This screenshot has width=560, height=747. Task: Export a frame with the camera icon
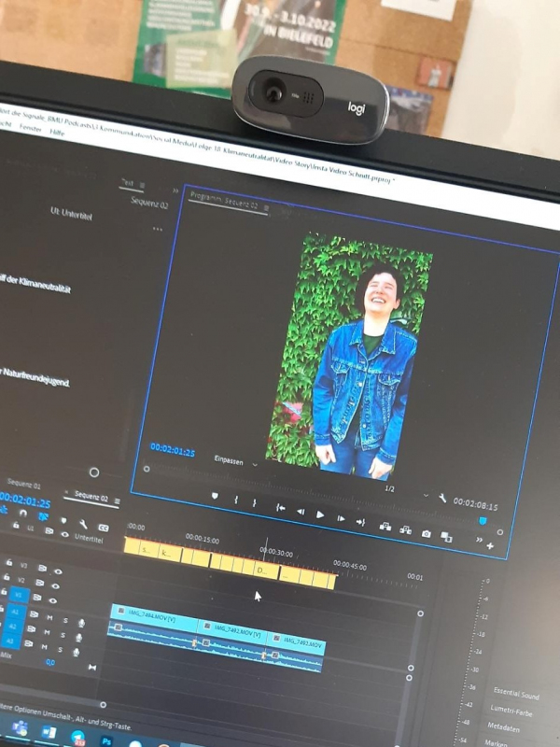tap(427, 534)
